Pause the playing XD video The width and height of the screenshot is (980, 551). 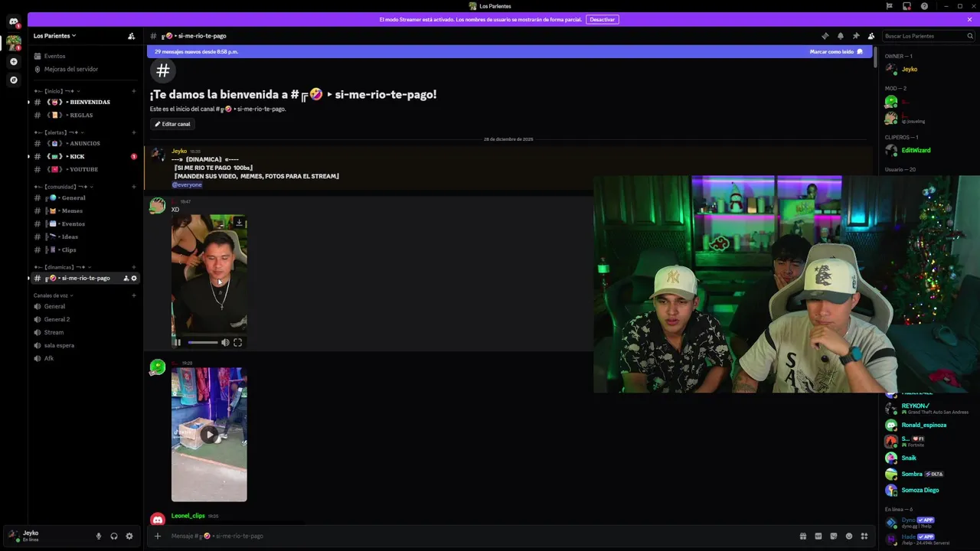[178, 343]
